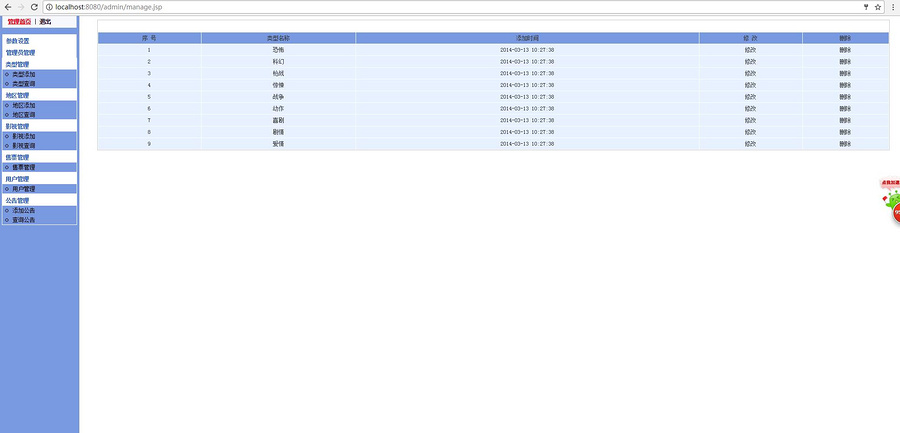This screenshot has width=900, height=433.
Task: Click 修改 link in row 1
Action: 750,50
